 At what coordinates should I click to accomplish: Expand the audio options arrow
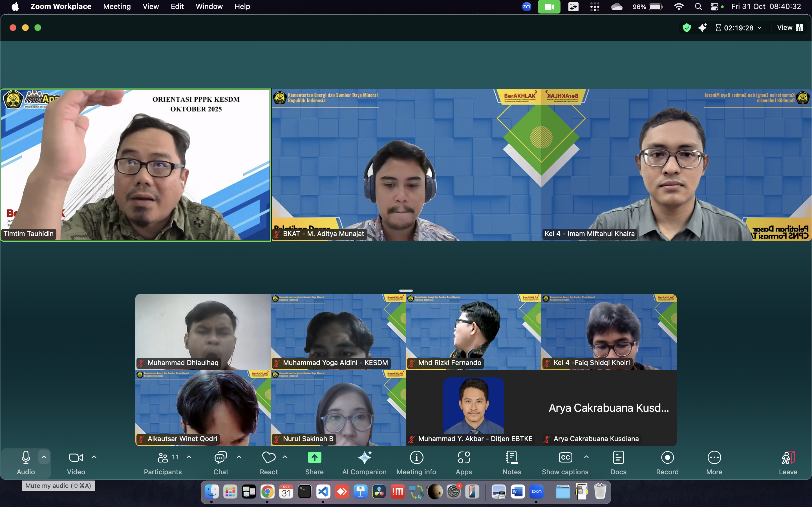pyautogui.click(x=44, y=457)
